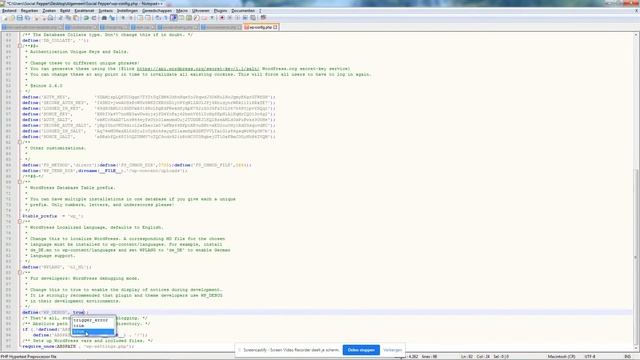Click the Save All toolbar icon
Screen dimensions: 640x360
click(x=27, y=18)
